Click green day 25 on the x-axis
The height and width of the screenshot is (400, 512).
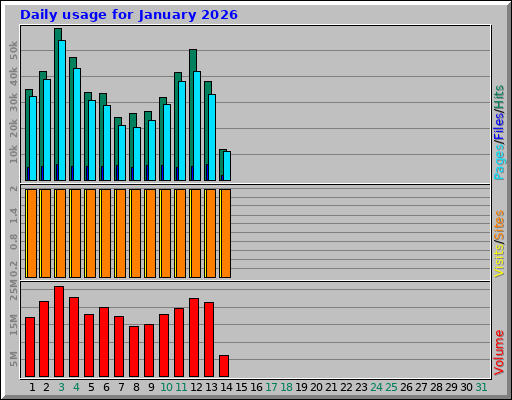[391, 387]
